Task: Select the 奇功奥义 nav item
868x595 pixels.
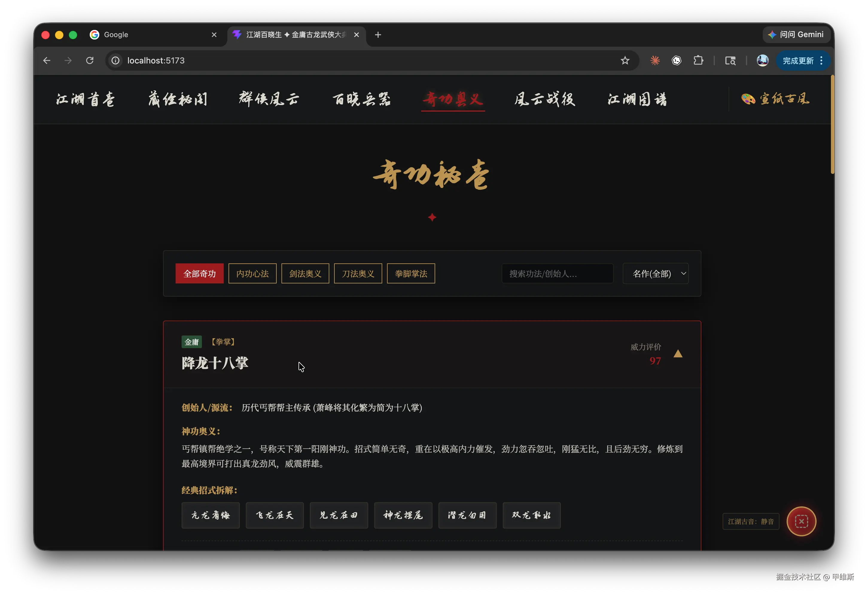Action: point(453,99)
